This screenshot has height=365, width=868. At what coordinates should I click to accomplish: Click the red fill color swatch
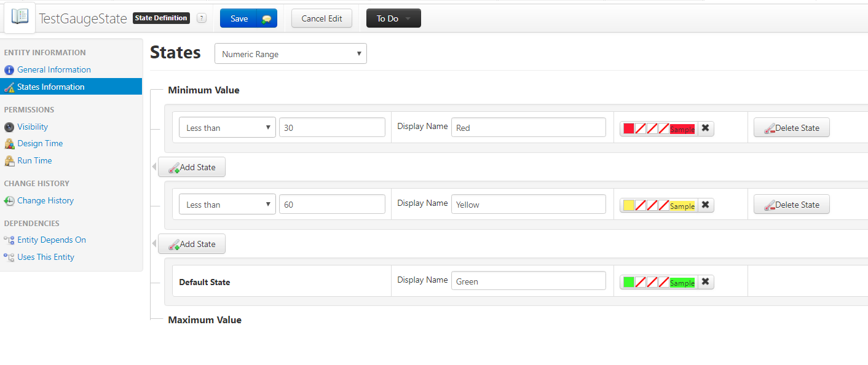(x=629, y=128)
